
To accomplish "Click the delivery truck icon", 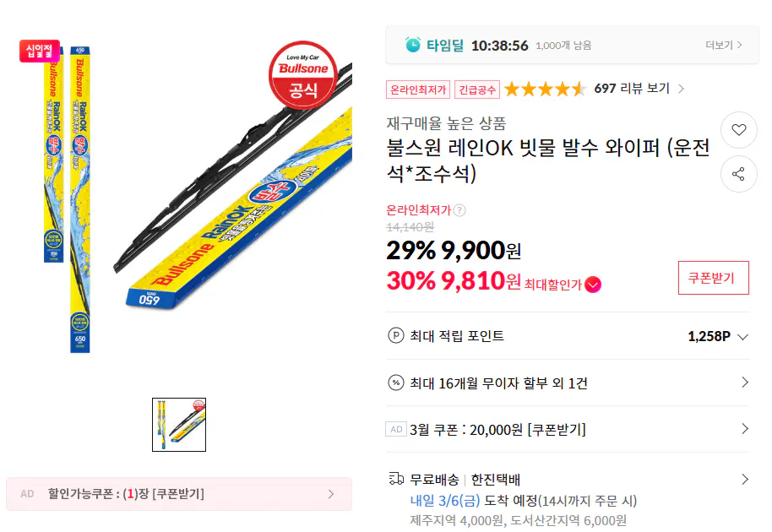I will pyautogui.click(x=395, y=479).
